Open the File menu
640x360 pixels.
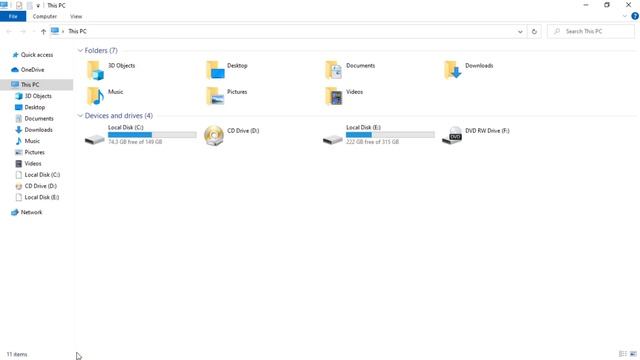[13, 16]
